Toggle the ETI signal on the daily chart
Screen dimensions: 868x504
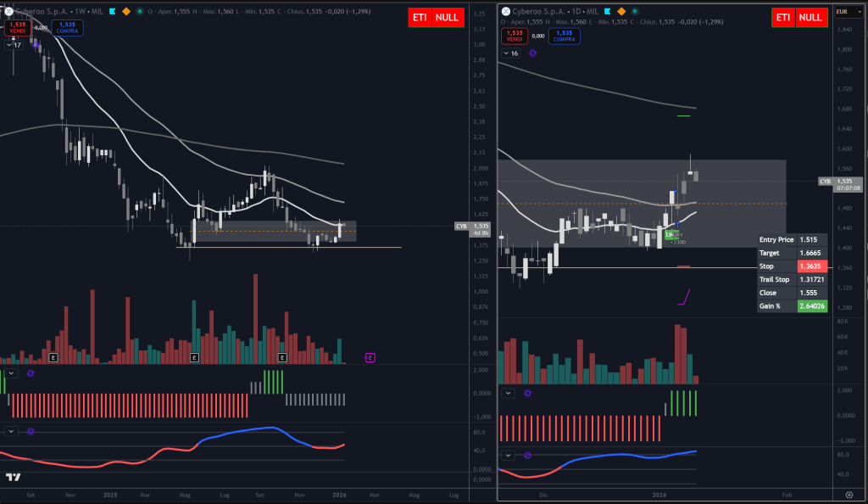click(782, 17)
